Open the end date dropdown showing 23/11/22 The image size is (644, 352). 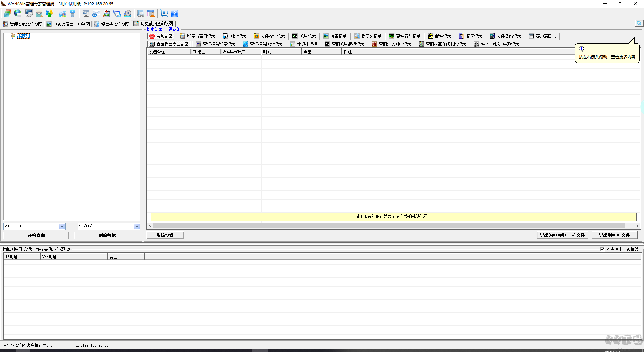[108, 226]
